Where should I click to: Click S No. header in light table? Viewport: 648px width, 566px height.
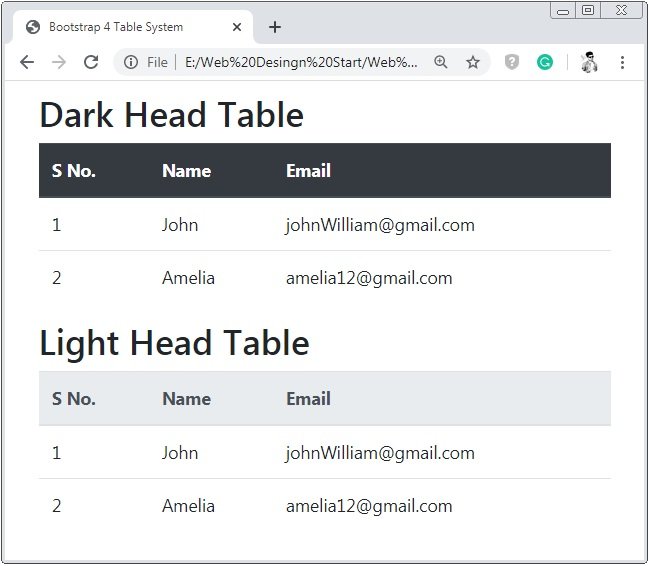74,399
